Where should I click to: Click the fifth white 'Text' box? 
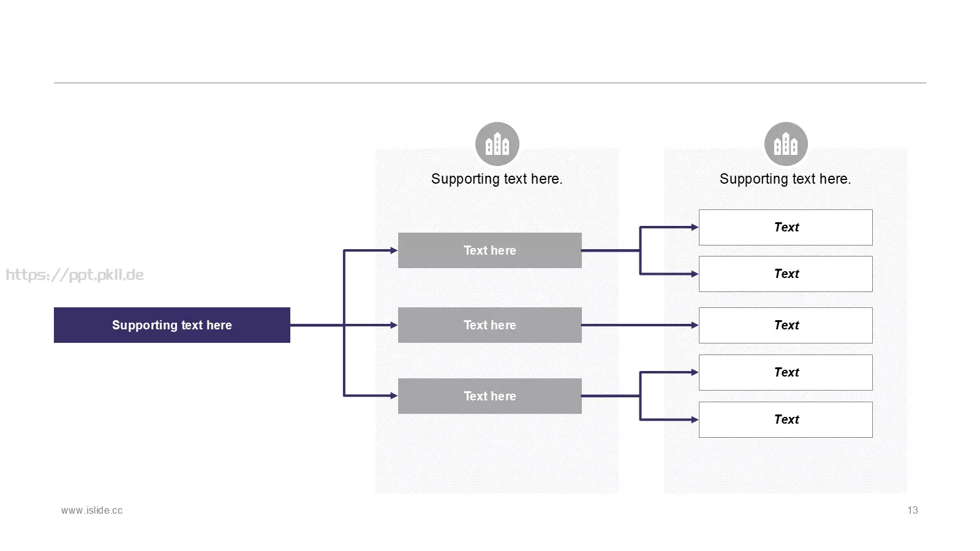point(786,419)
